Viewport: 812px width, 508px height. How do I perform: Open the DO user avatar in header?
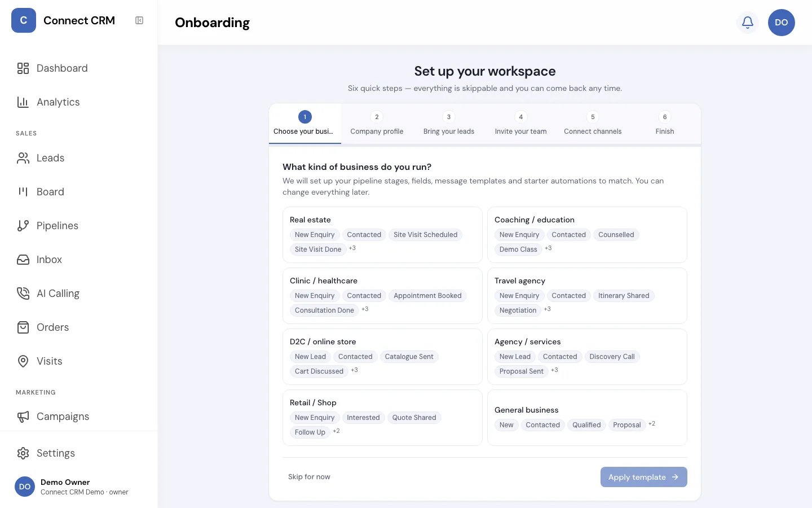point(782,23)
